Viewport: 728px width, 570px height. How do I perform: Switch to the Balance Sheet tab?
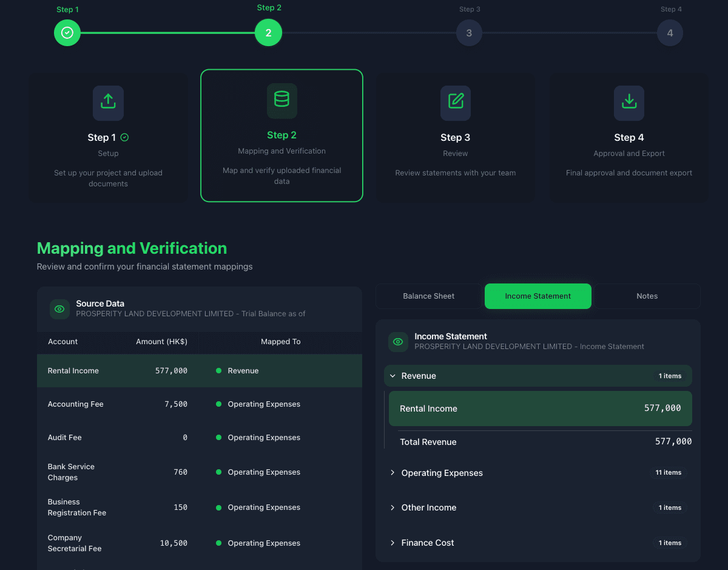pos(429,296)
